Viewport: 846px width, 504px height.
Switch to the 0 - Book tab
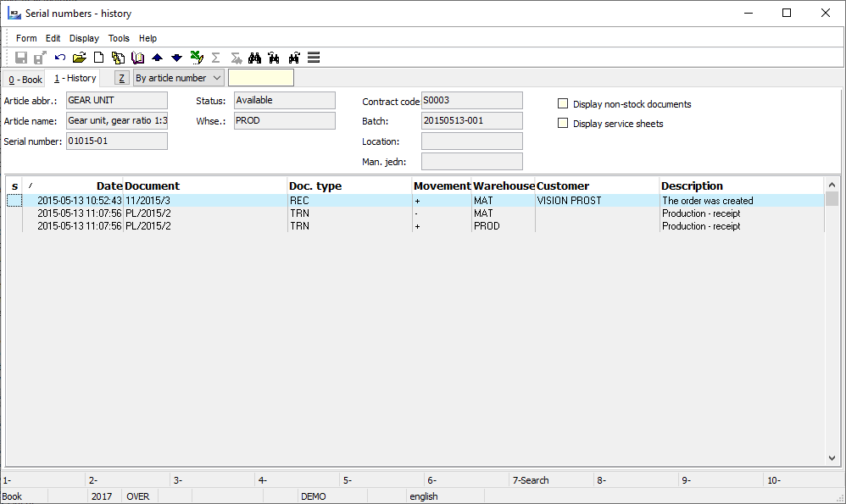25,80
